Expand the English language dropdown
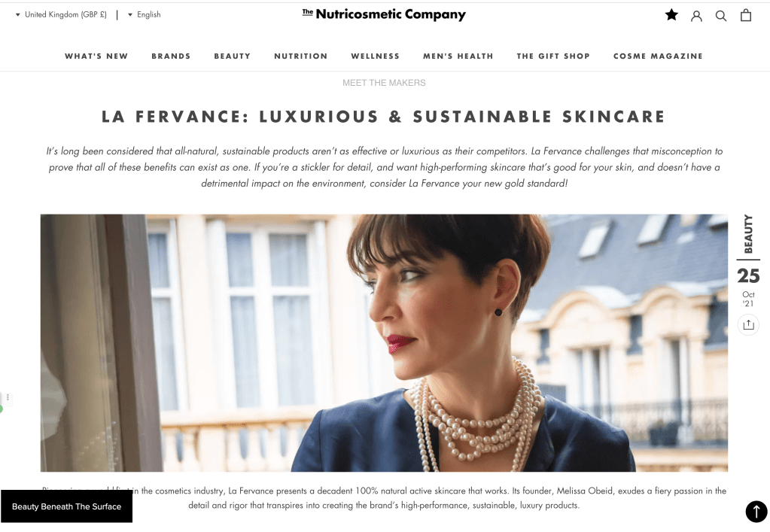This screenshot has height=532, width=770. click(x=145, y=15)
